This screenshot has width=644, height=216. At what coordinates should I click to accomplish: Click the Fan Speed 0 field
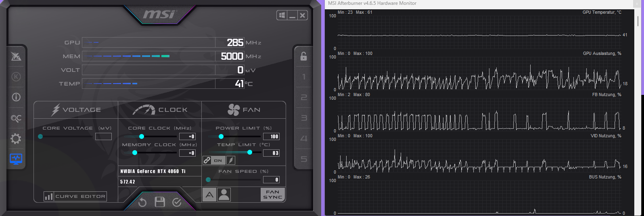point(271,180)
